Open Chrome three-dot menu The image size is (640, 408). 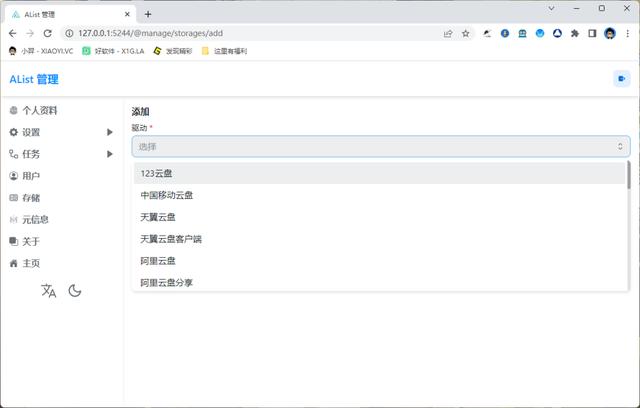click(627, 33)
